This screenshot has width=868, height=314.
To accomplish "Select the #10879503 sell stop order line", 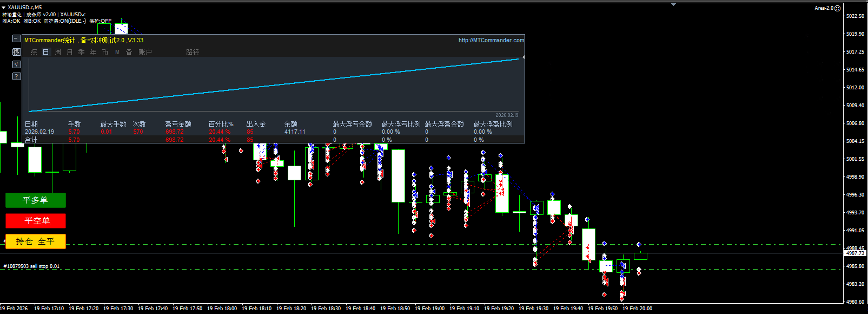I will (31, 266).
